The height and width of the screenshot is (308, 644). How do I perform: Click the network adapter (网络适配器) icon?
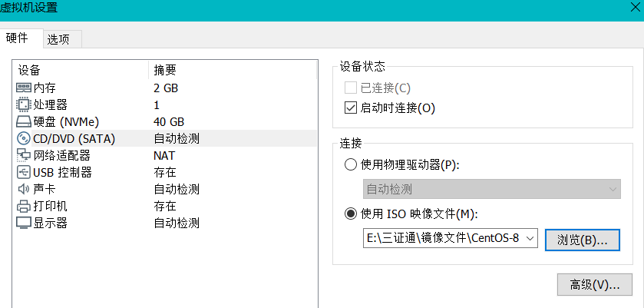coord(23,155)
